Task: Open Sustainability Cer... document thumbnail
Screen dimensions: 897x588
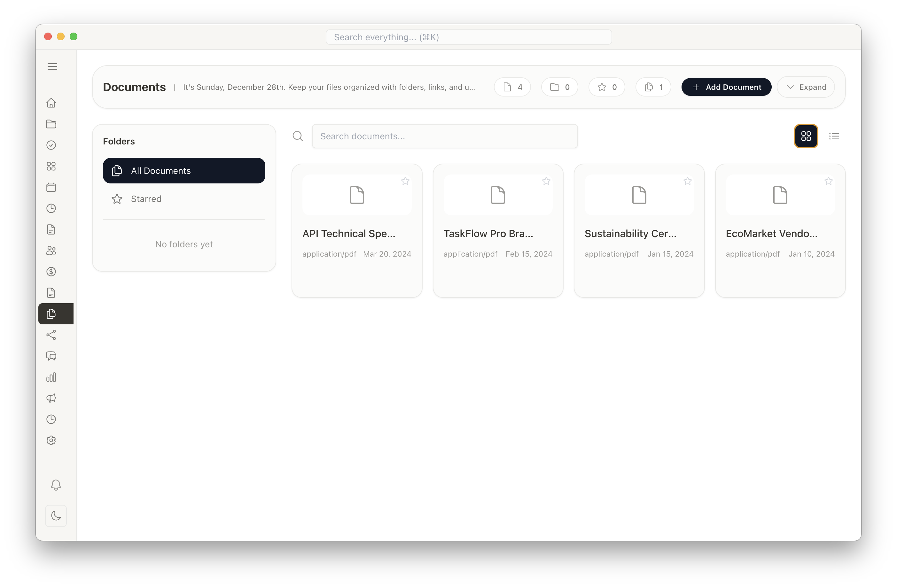Action: click(639, 195)
